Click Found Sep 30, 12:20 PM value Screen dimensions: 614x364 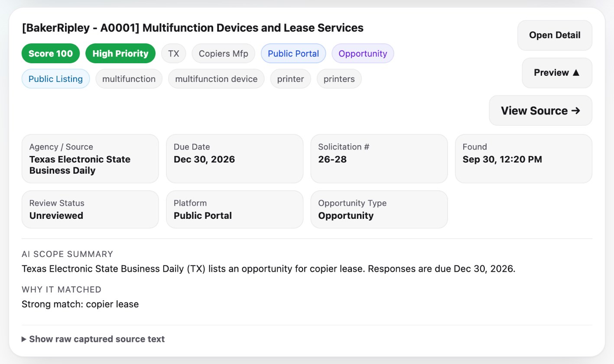(x=502, y=159)
